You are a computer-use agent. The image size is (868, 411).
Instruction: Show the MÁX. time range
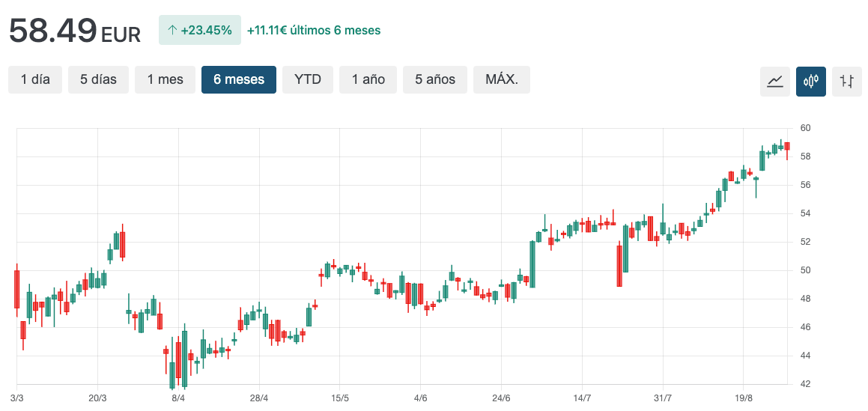click(x=501, y=79)
